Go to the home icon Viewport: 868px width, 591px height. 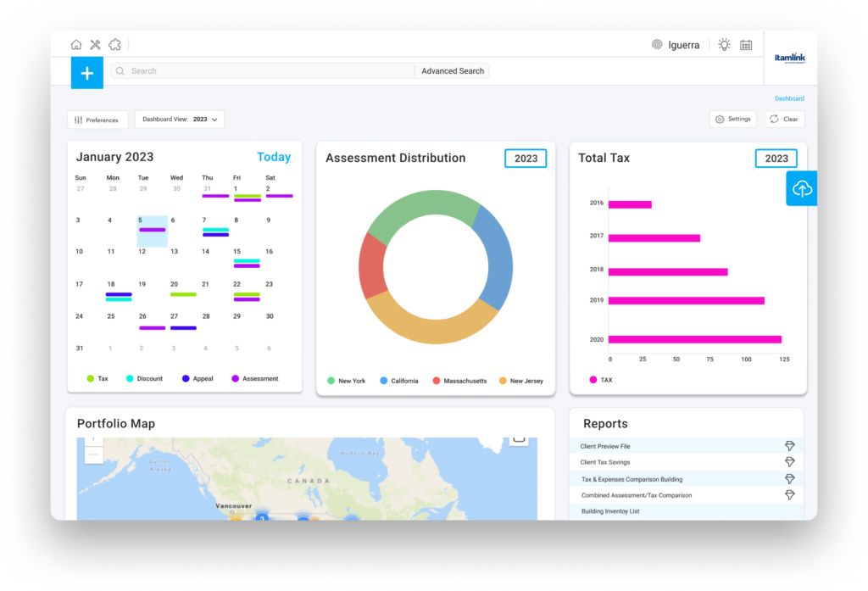(76, 45)
